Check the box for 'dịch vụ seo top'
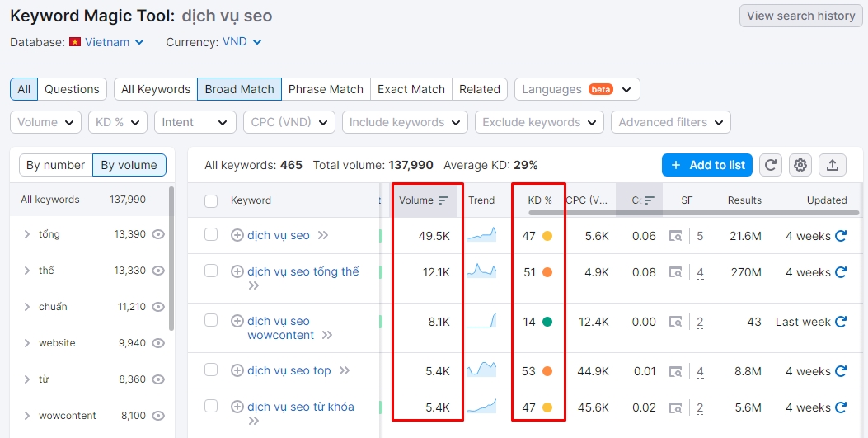Screen dimensions: 868x438 click(211, 370)
